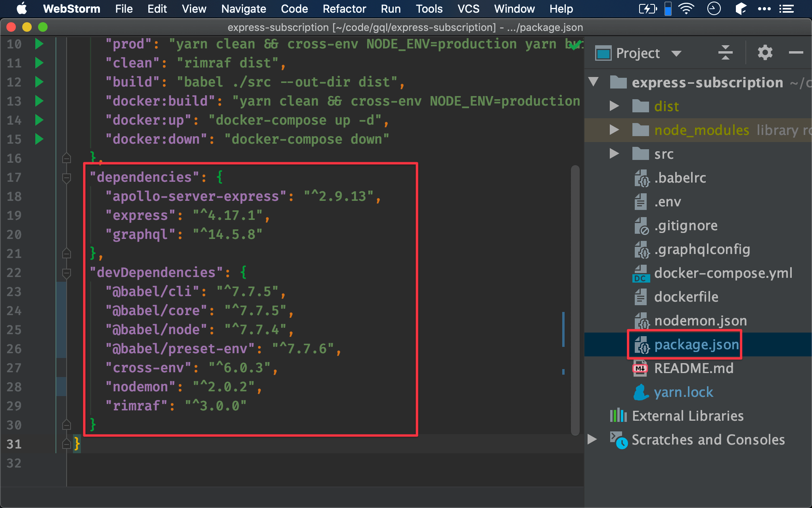The image size is (812, 508).
Task: Click the External Libraries icon
Action: [618, 416]
